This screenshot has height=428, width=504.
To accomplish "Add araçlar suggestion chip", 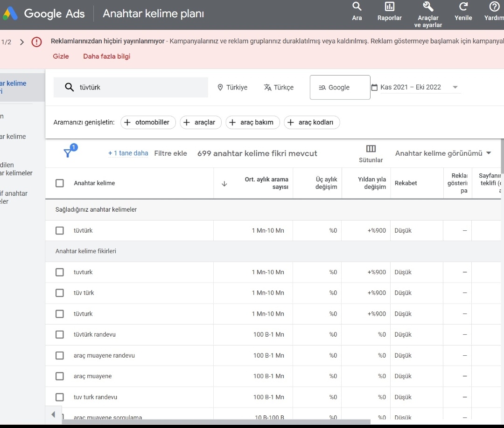I will click(x=201, y=122).
